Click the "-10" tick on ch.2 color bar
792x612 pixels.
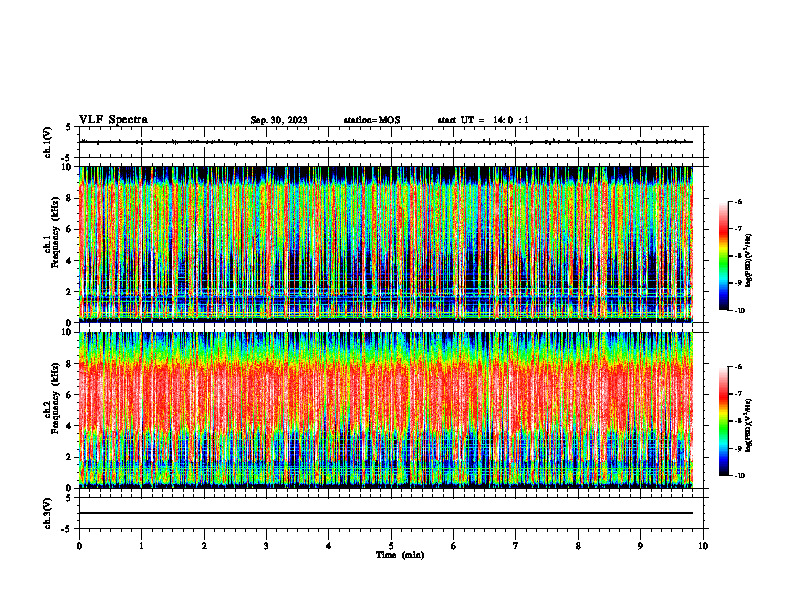coord(740,476)
